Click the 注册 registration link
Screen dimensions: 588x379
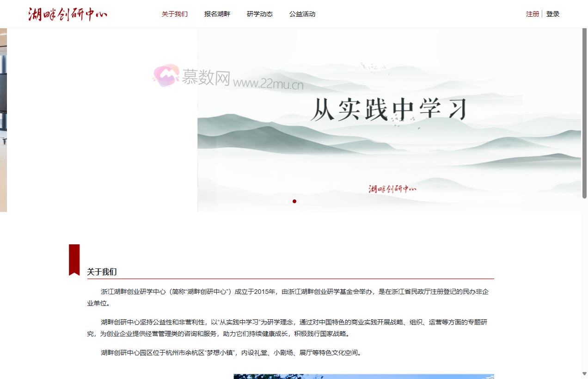pyautogui.click(x=532, y=14)
